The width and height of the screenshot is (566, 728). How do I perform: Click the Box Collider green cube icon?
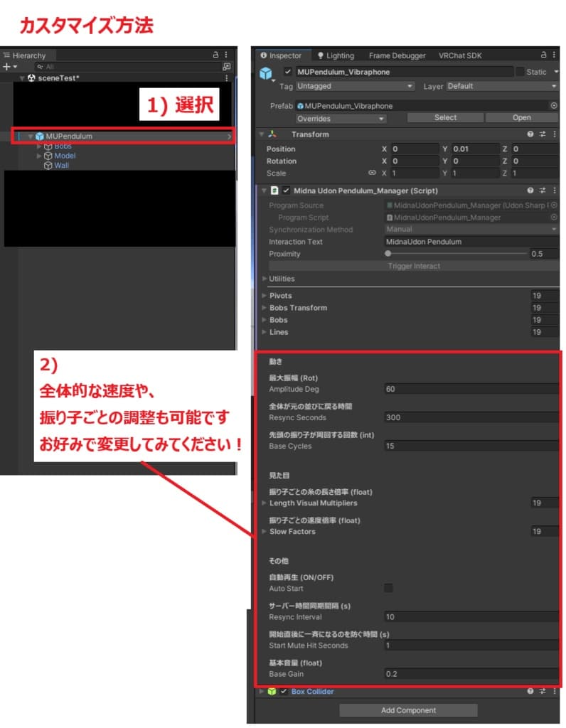point(272,691)
